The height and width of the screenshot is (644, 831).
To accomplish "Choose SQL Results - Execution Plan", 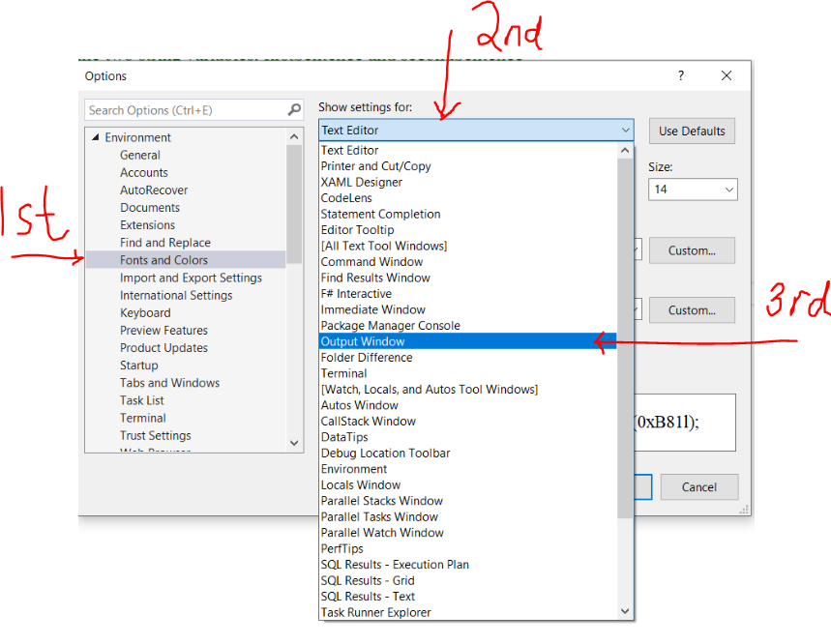I will (x=468, y=565).
